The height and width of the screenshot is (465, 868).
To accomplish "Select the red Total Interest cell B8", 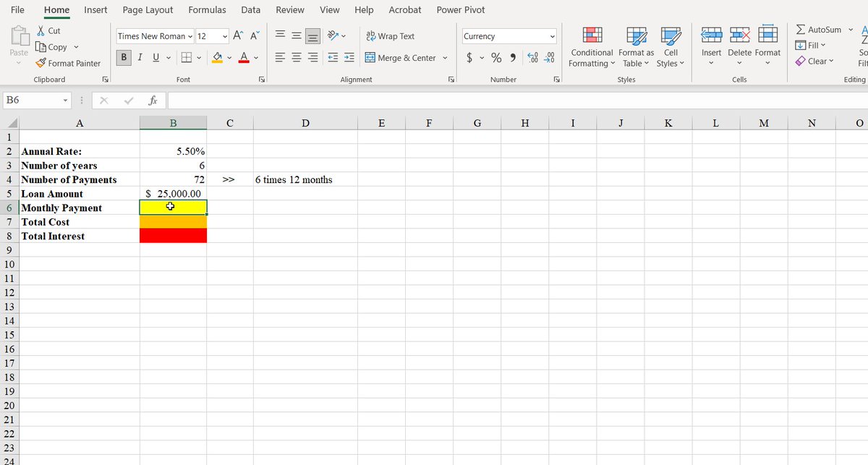I will pos(173,236).
